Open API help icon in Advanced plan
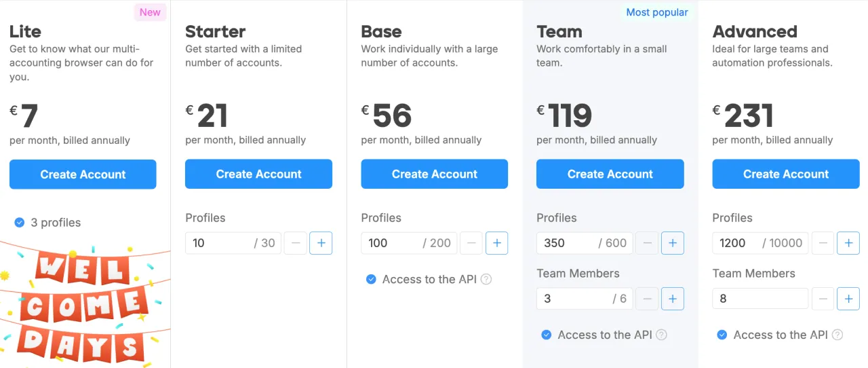 tap(837, 335)
